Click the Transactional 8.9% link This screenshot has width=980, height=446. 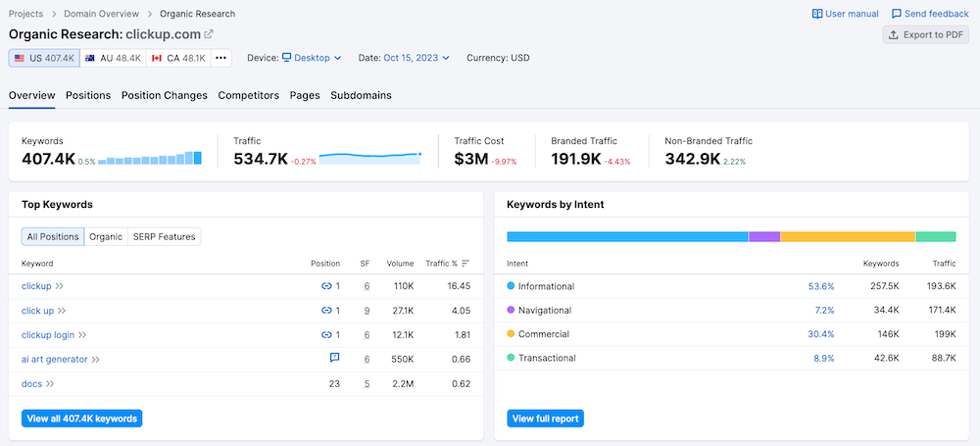pyautogui.click(x=825, y=358)
